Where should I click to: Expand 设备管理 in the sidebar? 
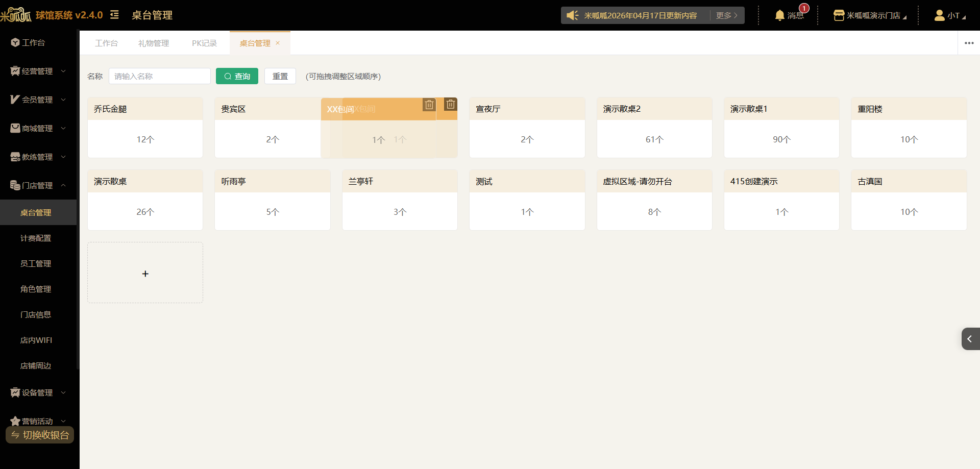38,392
